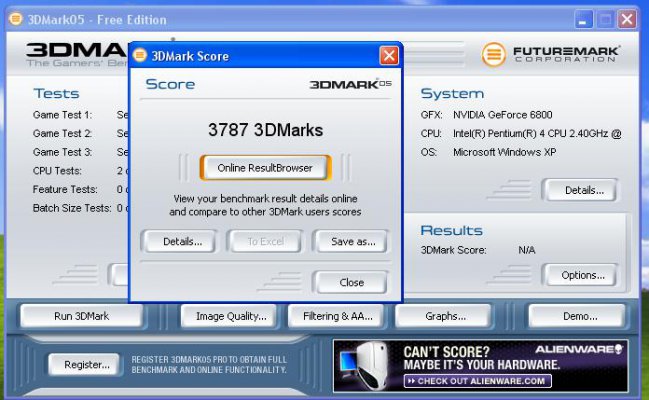Click the Futuremark Corporation orange logo
The width and height of the screenshot is (649, 400).
point(493,55)
